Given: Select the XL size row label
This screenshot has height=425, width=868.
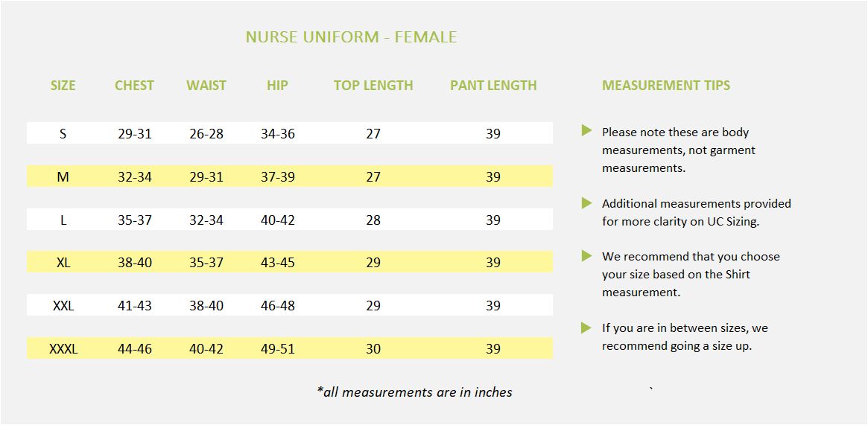Looking at the screenshot, I should pyautogui.click(x=63, y=263).
